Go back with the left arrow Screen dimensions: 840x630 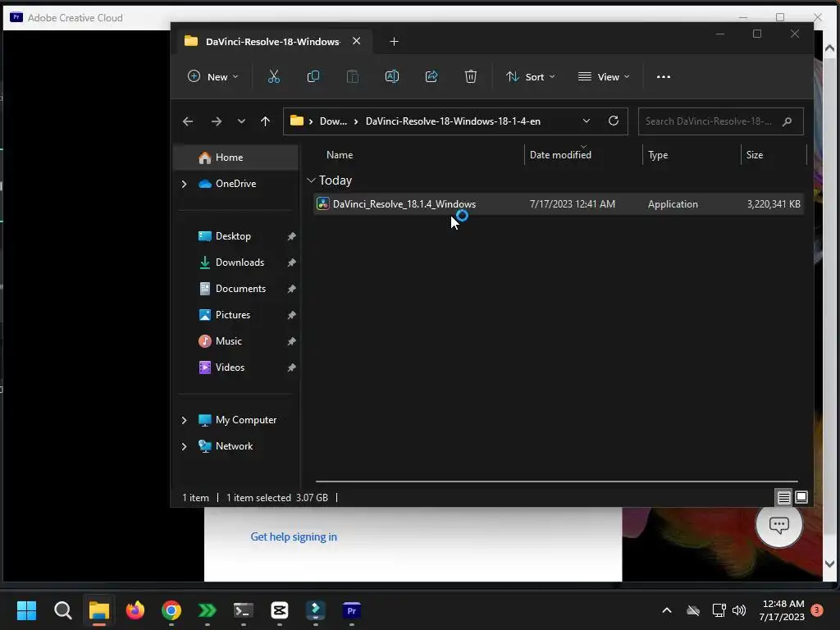tap(188, 121)
